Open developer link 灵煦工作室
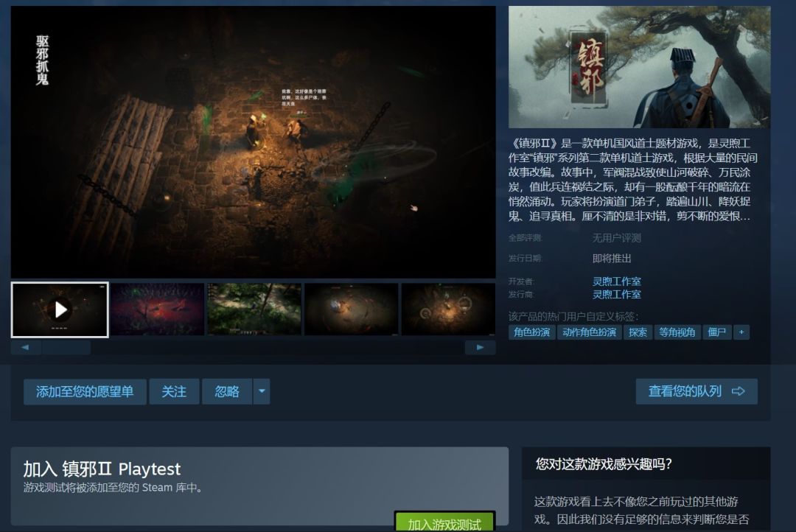 point(616,281)
